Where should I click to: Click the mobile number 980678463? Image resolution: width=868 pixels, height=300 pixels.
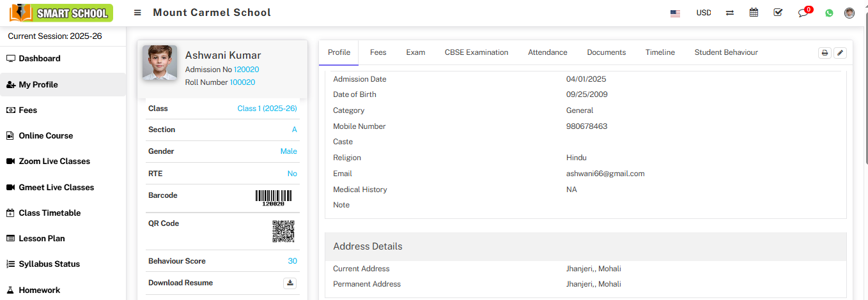(x=587, y=126)
